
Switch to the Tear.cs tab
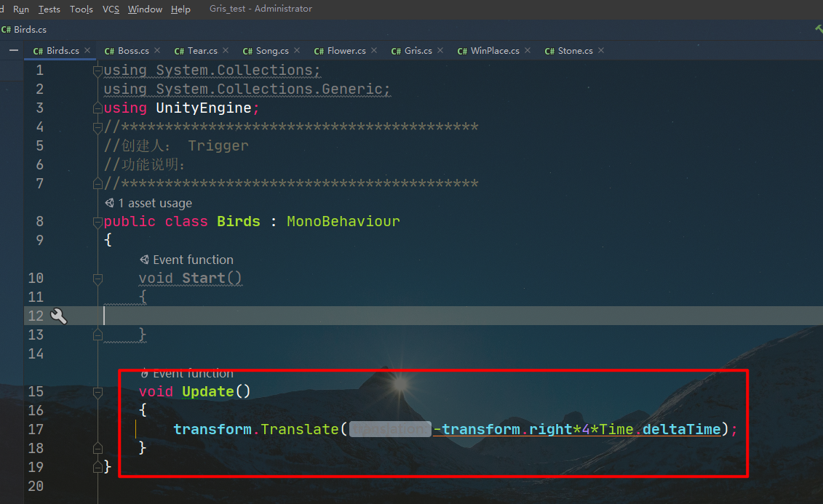(202, 51)
